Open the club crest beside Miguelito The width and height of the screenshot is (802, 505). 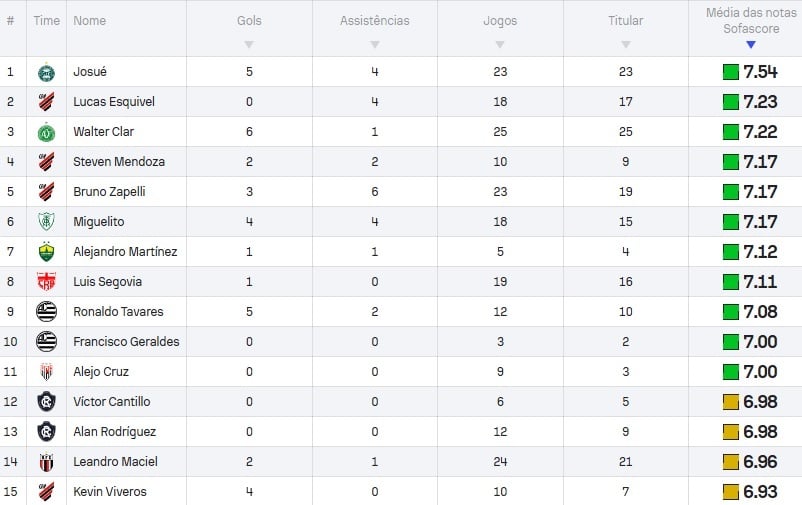[46, 222]
